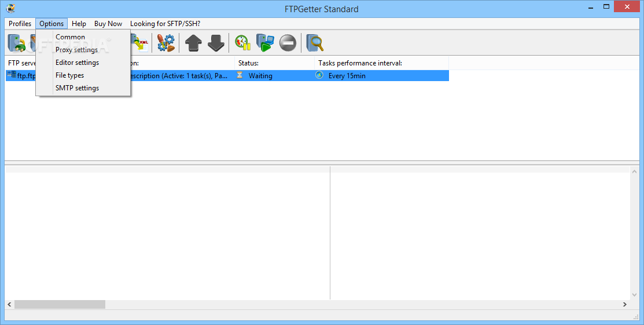Close the open Options menu
The width and height of the screenshot is (644, 325).
pos(51,23)
